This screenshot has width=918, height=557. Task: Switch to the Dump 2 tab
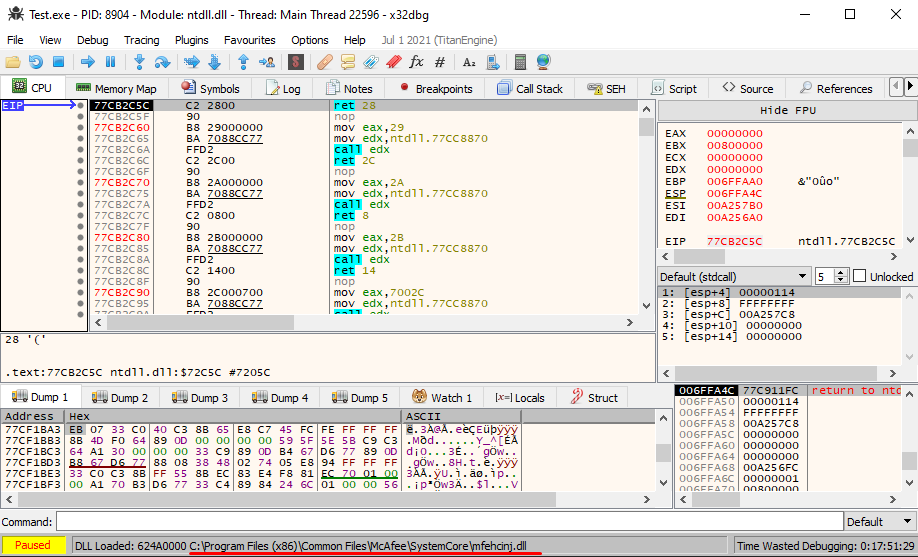coord(119,397)
